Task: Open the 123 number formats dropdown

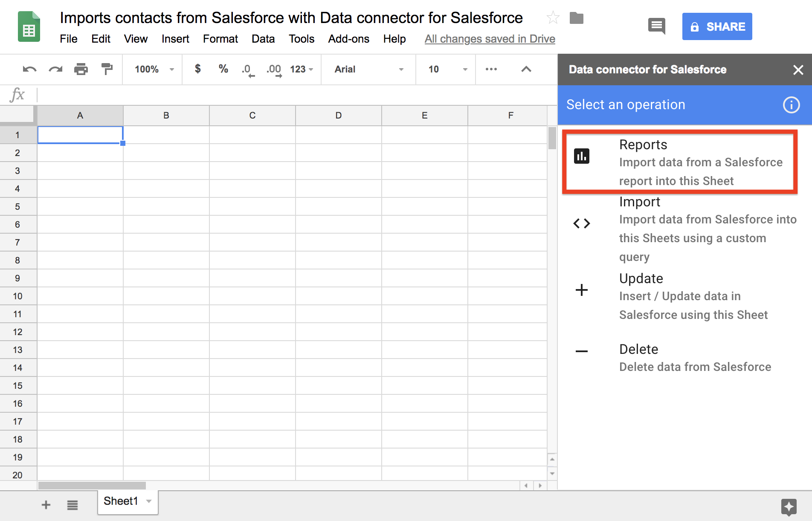Action: [302, 69]
